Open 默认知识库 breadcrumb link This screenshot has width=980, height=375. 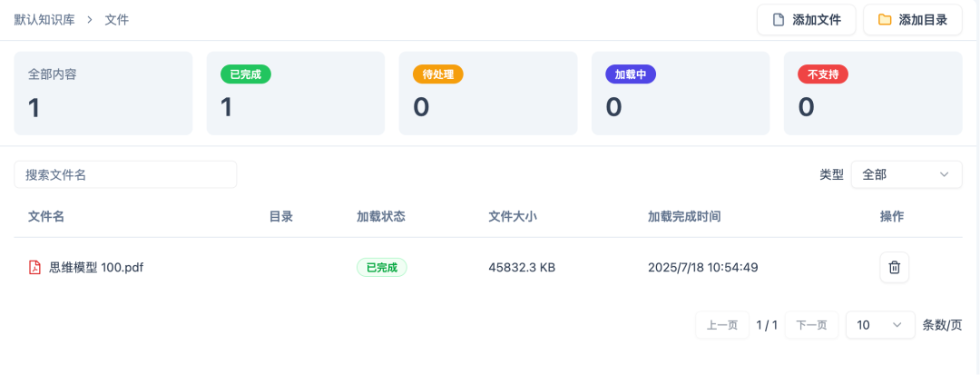tap(44, 20)
